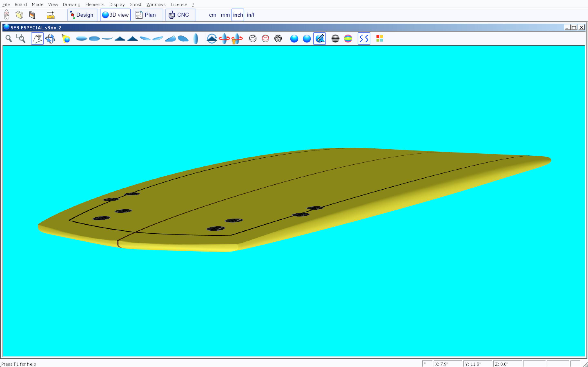Select the hand pan tool
The height and width of the screenshot is (367, 588).
coord(37,39)
